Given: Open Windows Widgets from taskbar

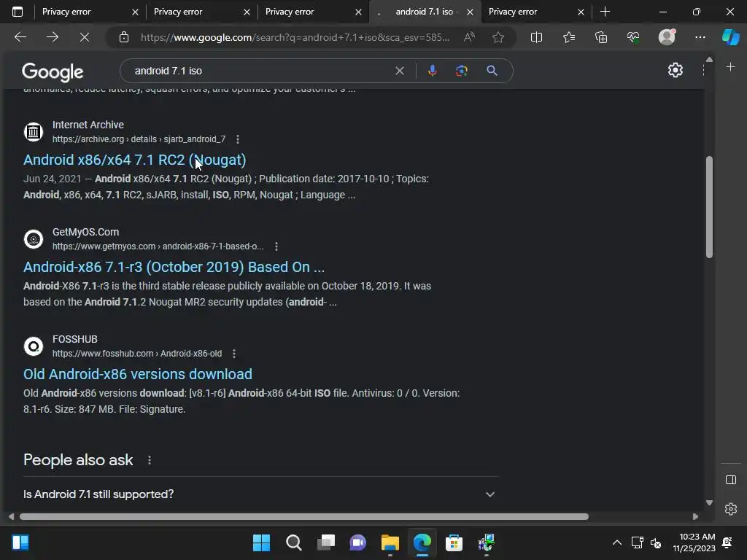Looking at the screenshot, I should click(20, 542).
